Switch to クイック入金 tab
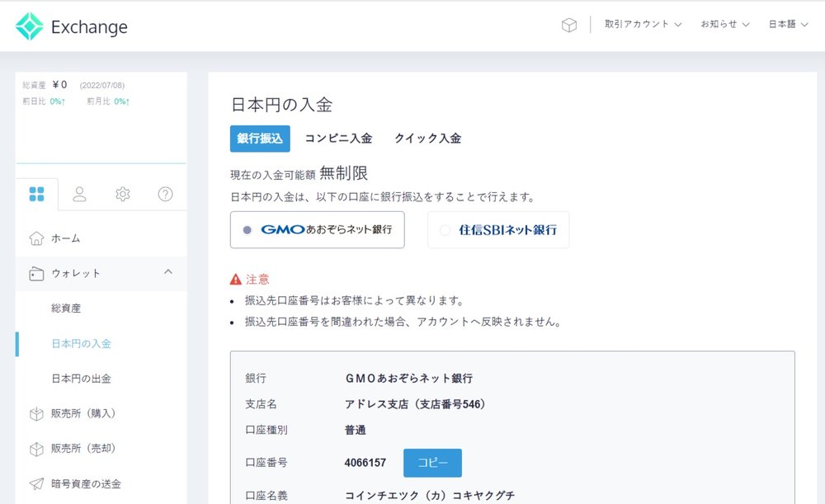Screen dimensions: 825x504 click(427, 139)
